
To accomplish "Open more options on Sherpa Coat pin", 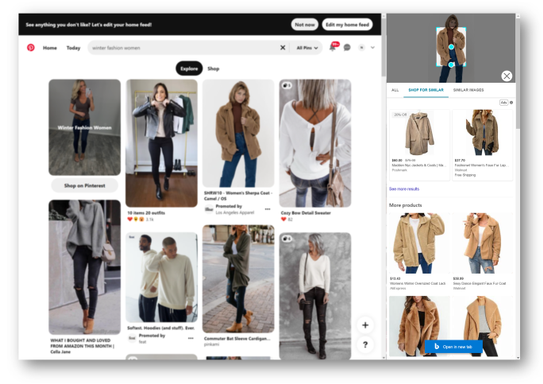I will [x=268, y=209].
